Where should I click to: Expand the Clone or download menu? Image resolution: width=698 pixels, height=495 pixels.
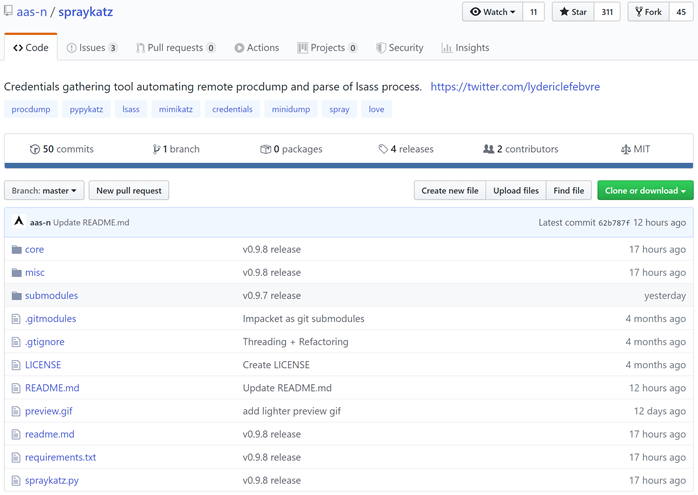[645, 191]
